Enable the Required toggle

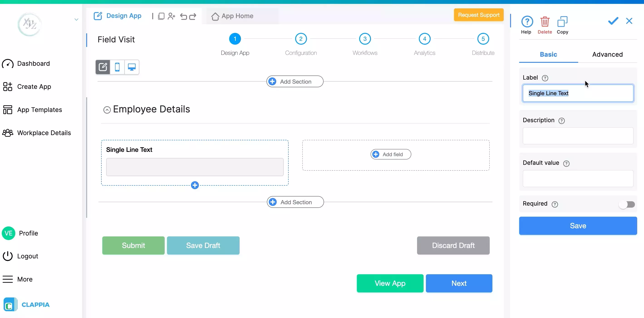tap(627, 204)
